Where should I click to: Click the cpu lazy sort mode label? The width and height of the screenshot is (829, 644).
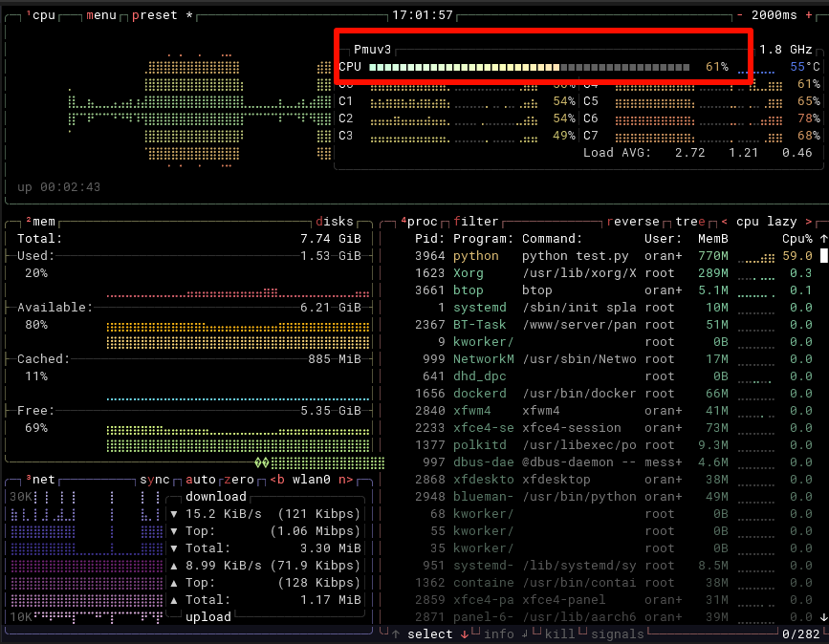tap(767, 222)
